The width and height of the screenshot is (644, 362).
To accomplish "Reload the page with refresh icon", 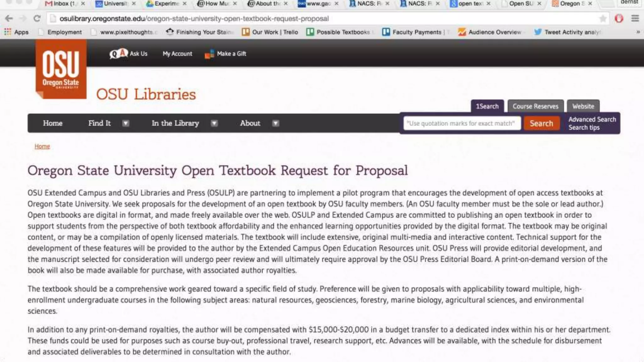I will pos(37,19).
